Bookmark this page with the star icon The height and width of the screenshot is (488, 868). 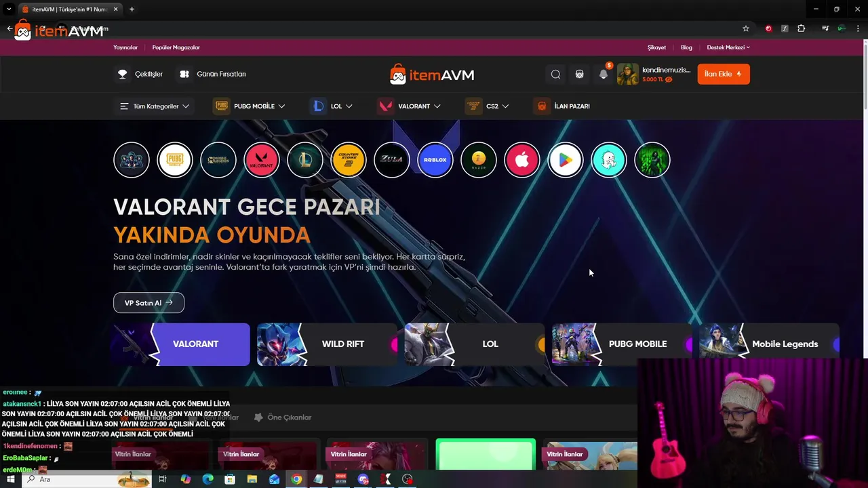pyautogui.click(x=746, y=28)
